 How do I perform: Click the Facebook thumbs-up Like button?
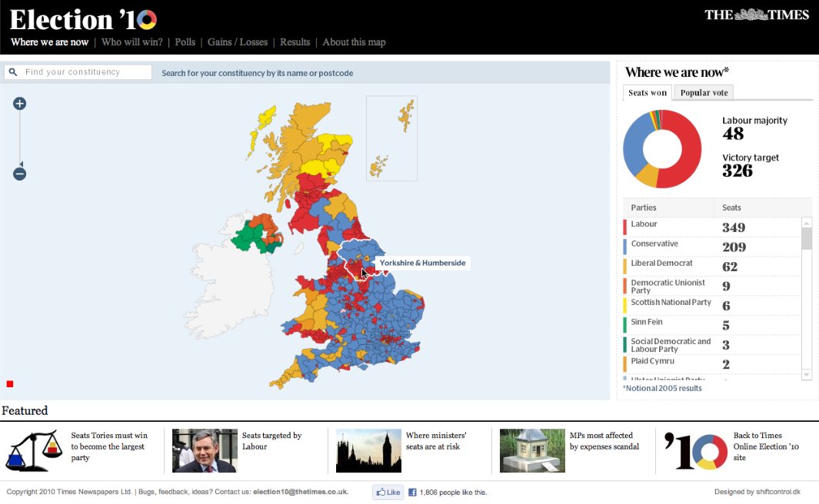[388, 492]
